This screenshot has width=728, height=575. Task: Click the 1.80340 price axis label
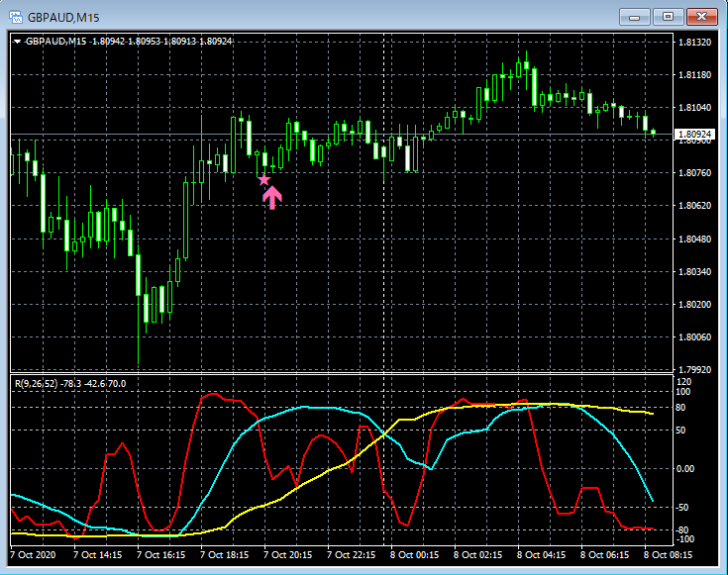tap(694, 271)
